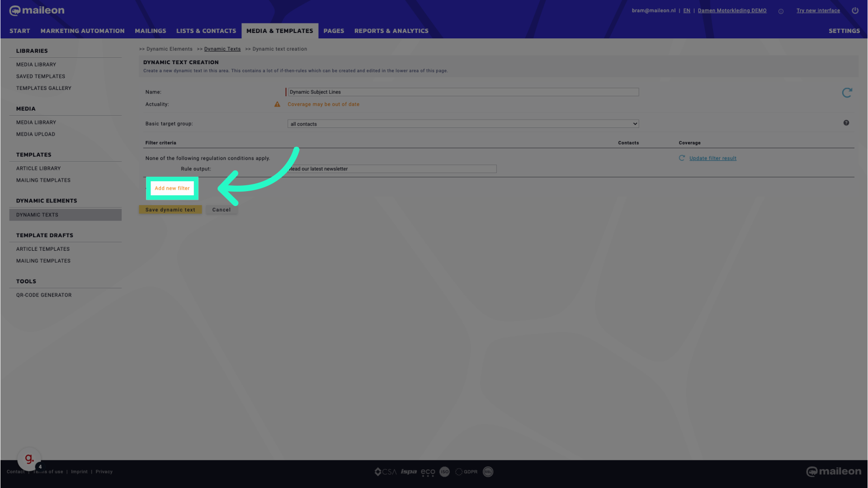Image resolution: width=868 pixels, height=488 pixels.
Task: Click Damen Motorkleding DEMO account link
Action: point(732,10)
